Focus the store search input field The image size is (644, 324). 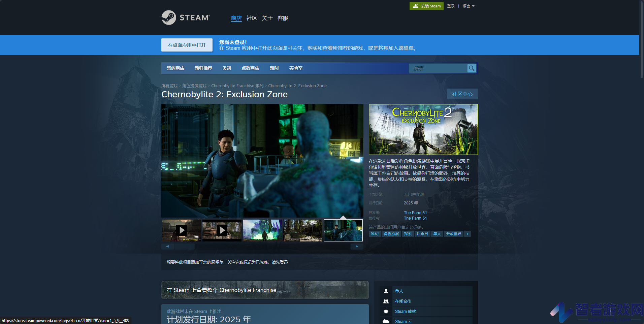(x=438, y=68)
